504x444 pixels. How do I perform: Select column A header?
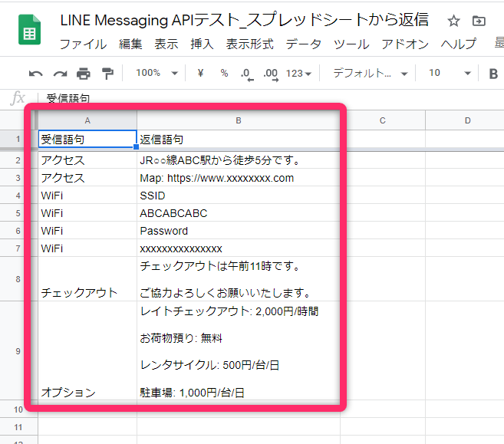(x=87, y=120)
